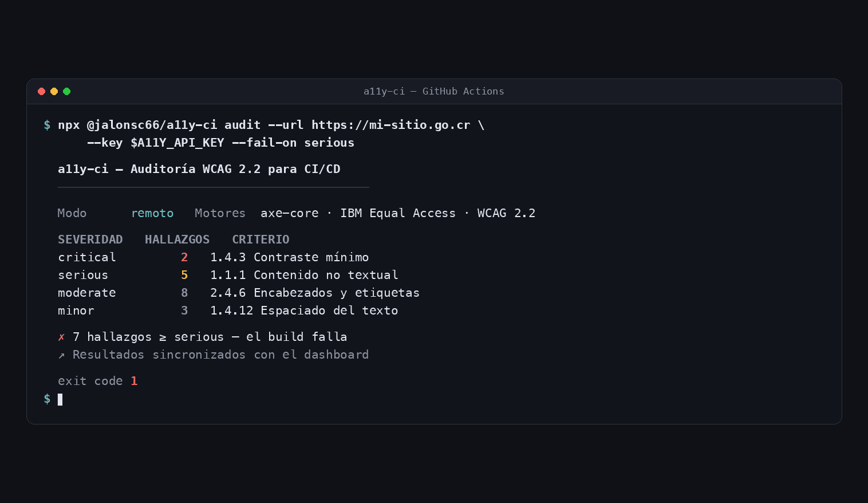Click the 'minor' severity row label
Image resolution: width=868 pixels, height=503 pixels.
point(76,311)
